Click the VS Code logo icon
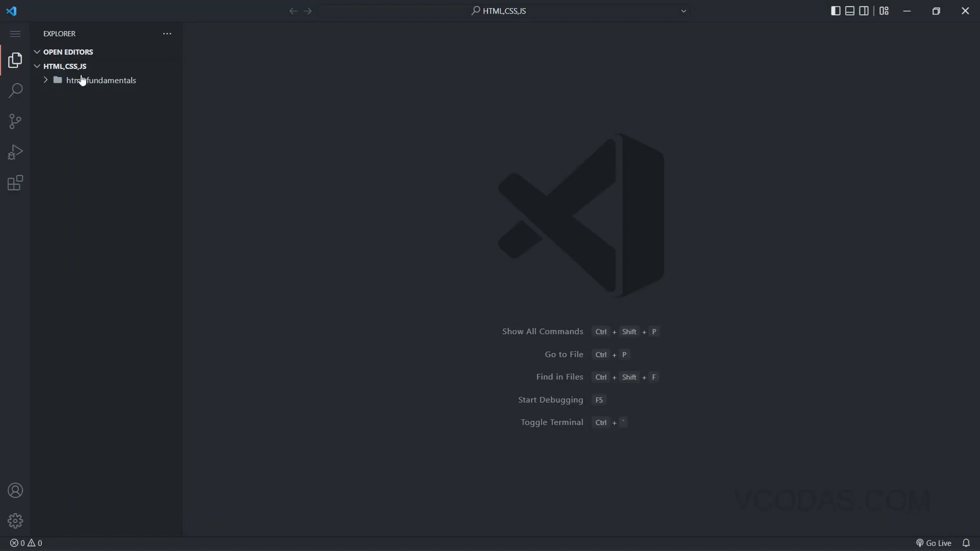This screenshot has width=980, height=551. 11,11
